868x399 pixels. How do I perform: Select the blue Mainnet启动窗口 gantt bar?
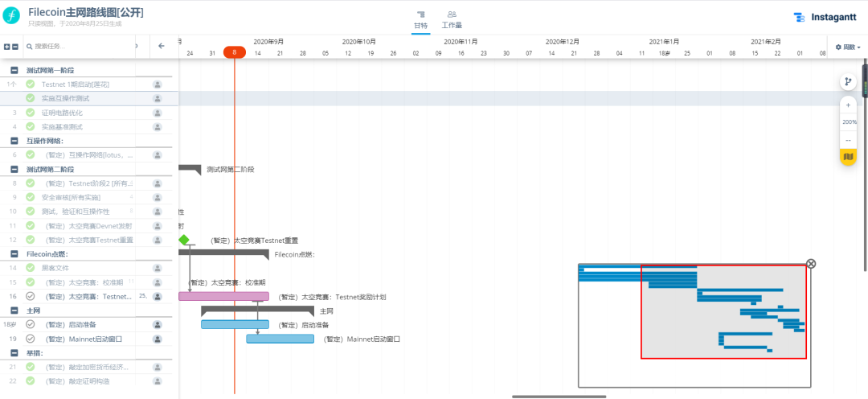tap(280, 339)
